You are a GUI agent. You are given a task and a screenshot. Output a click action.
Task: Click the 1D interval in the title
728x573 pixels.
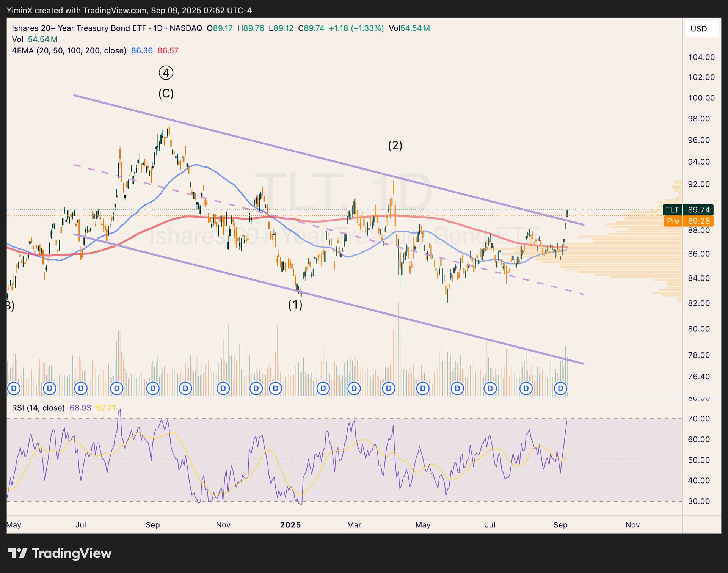click(x=158, y=28)
